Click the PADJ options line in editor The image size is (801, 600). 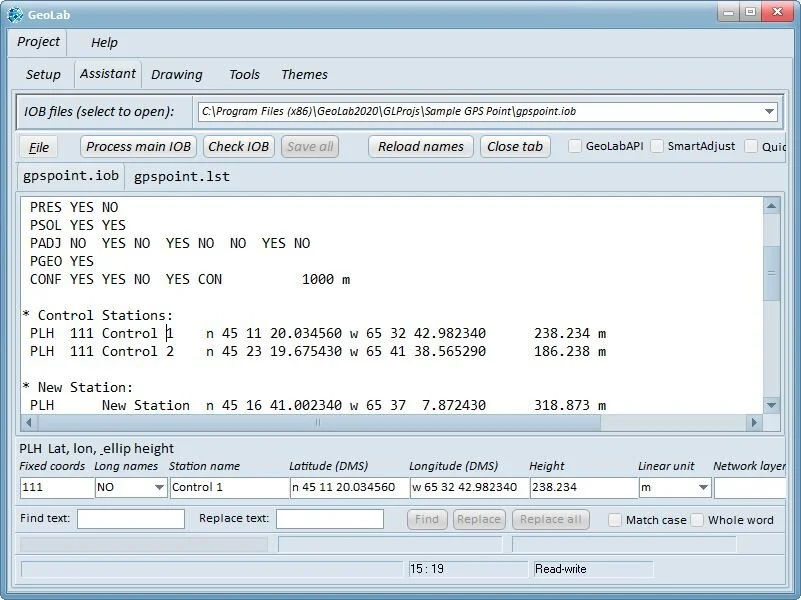[x=170, y=244]
